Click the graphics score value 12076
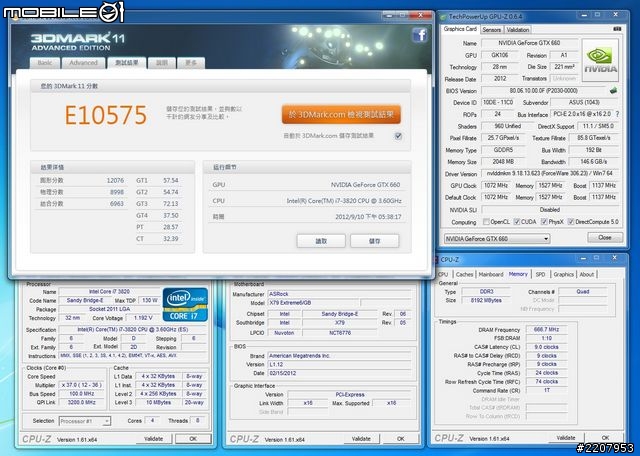The width and height of the screenshot is (640, 456). pos(115,180)
